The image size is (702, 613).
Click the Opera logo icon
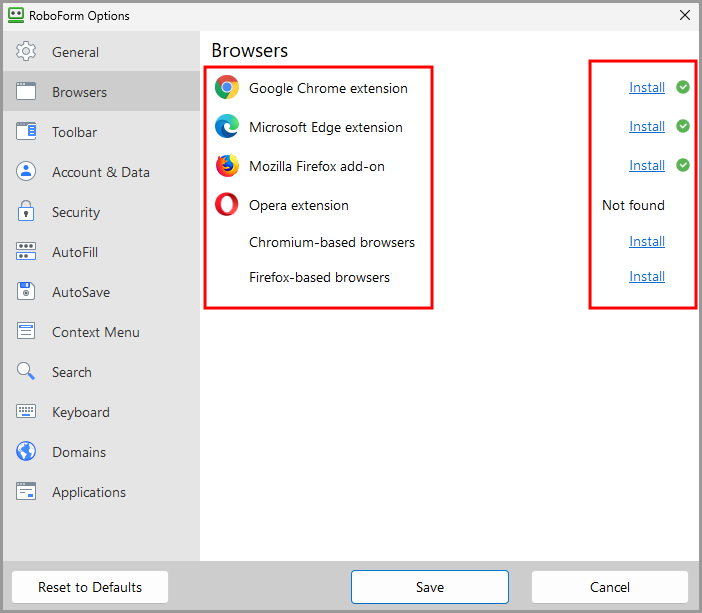[x=227, y=205]
